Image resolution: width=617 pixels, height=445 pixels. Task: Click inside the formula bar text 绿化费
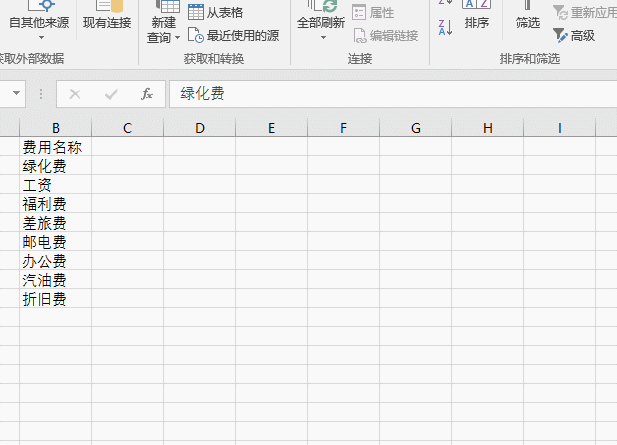coord(202,94)
